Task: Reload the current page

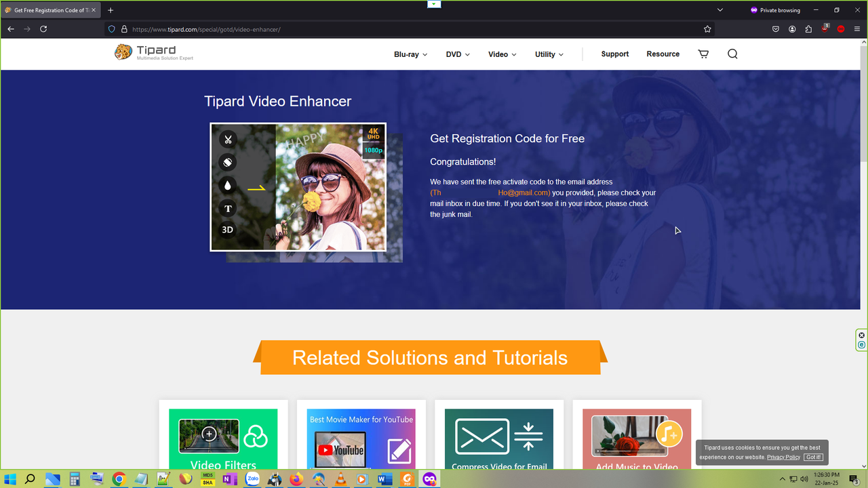Action: coord(43,29)
